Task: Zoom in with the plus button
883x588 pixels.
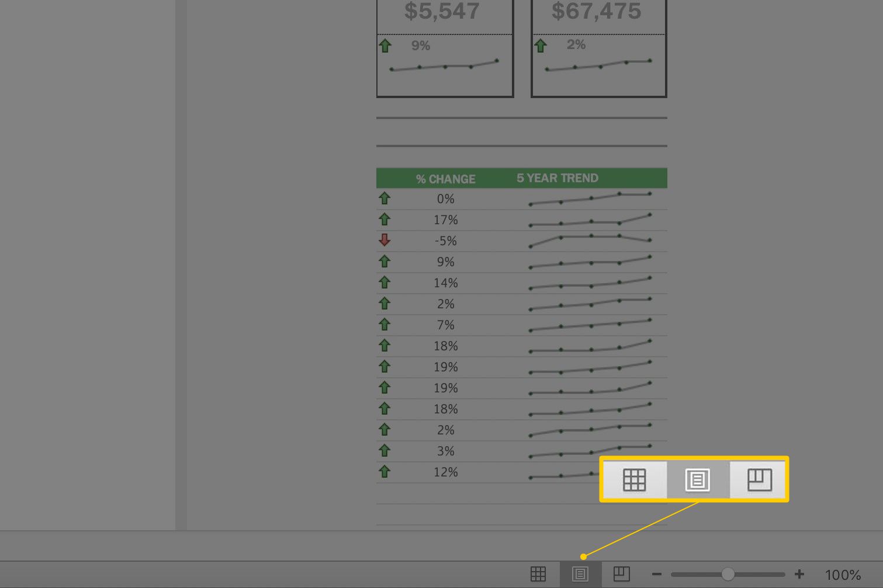Action: point(799,575)
